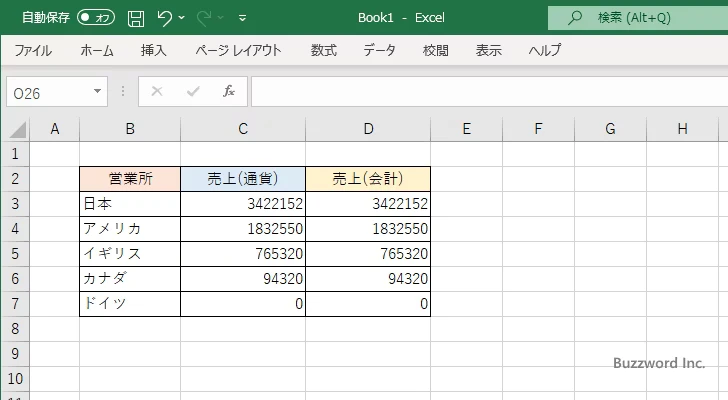The image size is (728, 400).
Task: Open Customize Quick Access Toolbar dropdown
Action: (242, 18)
